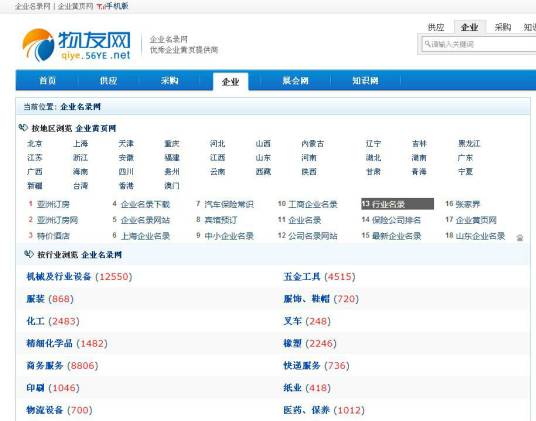Open the 精细化学品 industry category
The width and height of the screenshot is (536, 421).
coord(50,343)
